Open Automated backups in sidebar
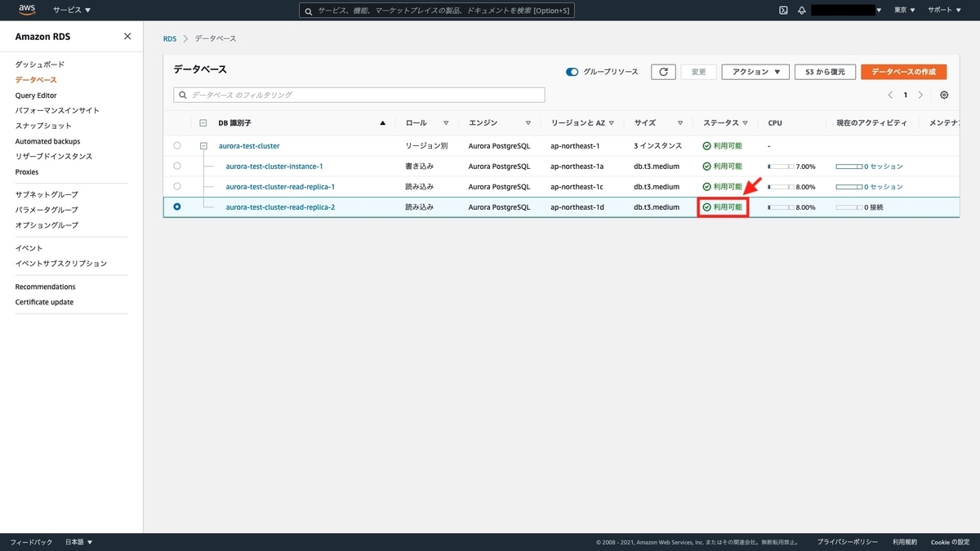The height and width of the screenshot is (551, 980). point(47,141)
